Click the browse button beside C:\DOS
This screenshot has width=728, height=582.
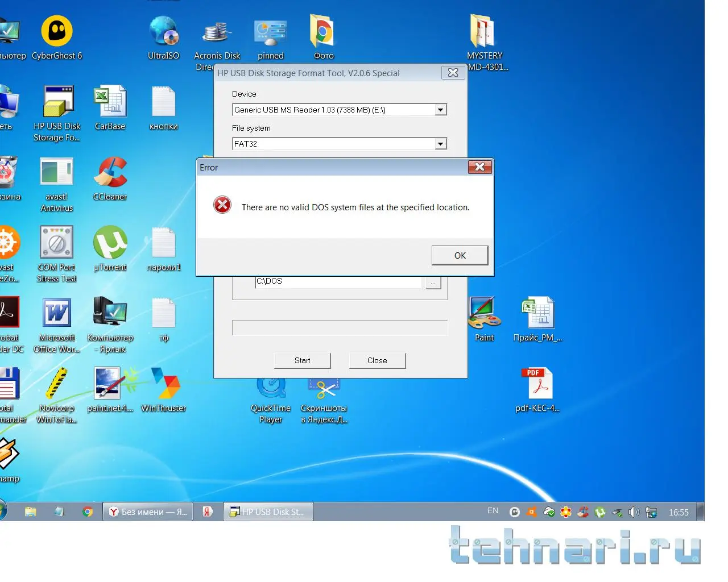tap(433, 282)
